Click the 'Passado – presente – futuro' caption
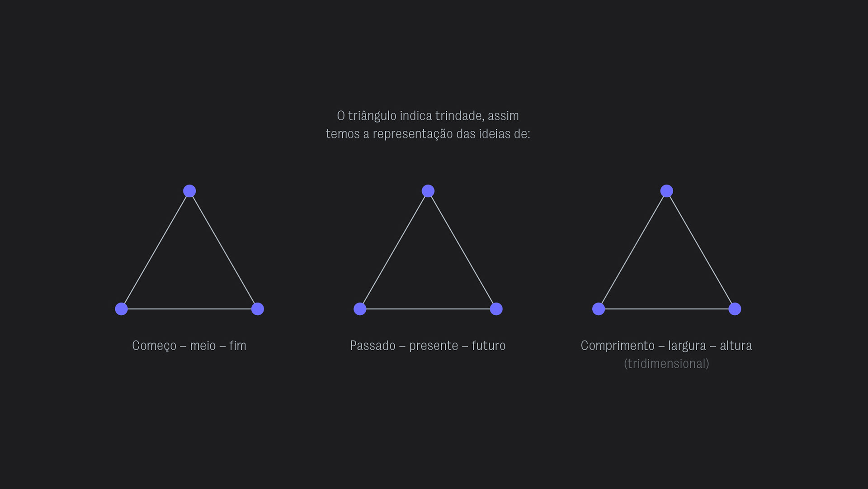The width and height of the screenshot is (868, 489). click(428, 346)
